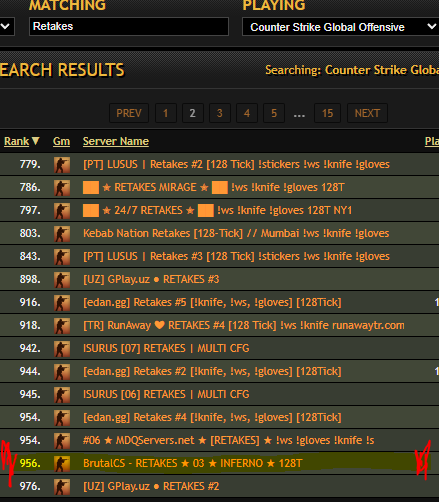Select results page 2
This screenshot has width=439, height=502.
pyautogui.click(x=193, y=113)
